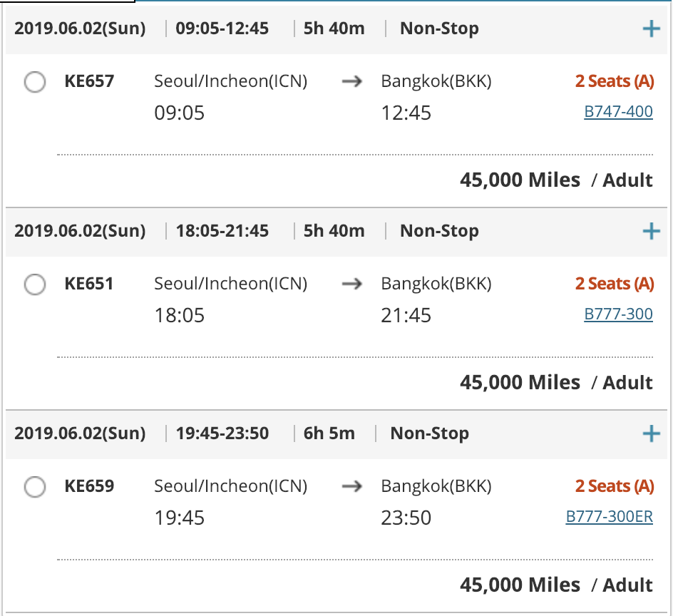The height and width of the screenshot is (616, 673).
Task: Click the route arrow in KE659 row
Action: [351, 486]
